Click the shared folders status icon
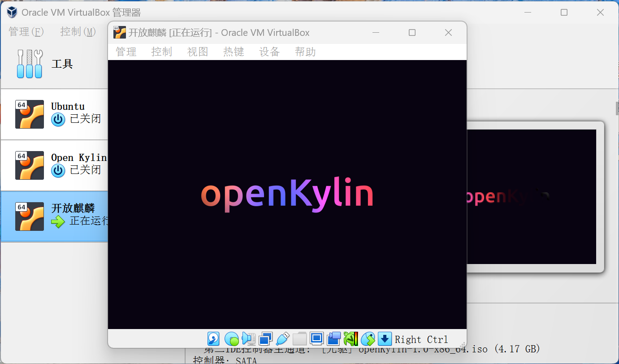This screenshot has width=619, height=364. tap(299, 338)
